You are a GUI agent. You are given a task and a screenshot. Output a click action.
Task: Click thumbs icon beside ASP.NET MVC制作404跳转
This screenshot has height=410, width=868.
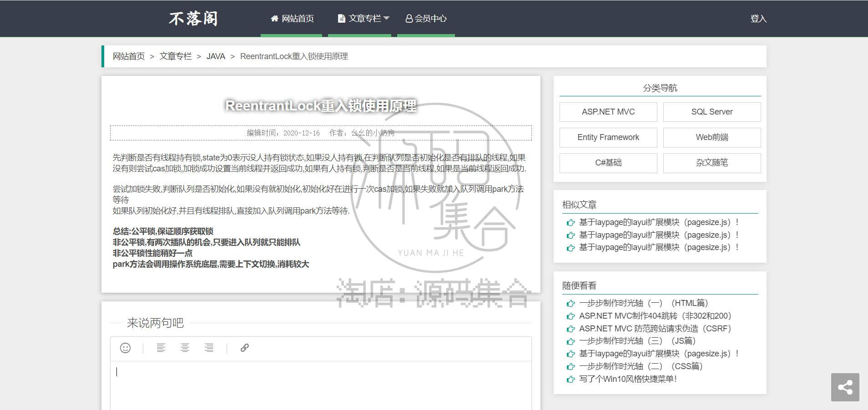pos(570,316)
